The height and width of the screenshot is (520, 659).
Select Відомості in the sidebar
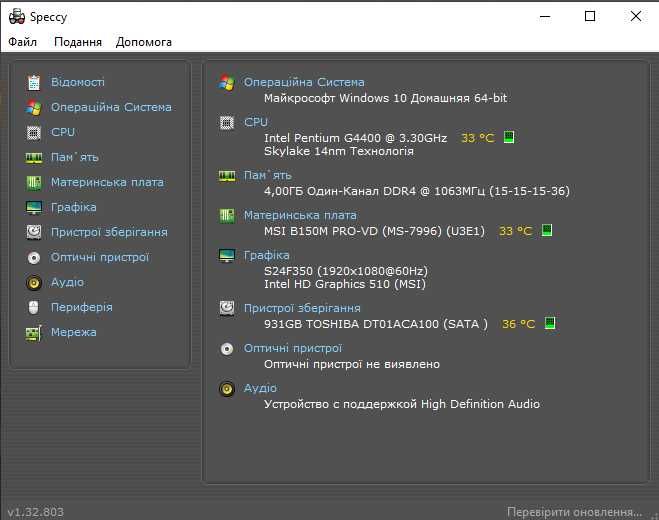point(78,82)
